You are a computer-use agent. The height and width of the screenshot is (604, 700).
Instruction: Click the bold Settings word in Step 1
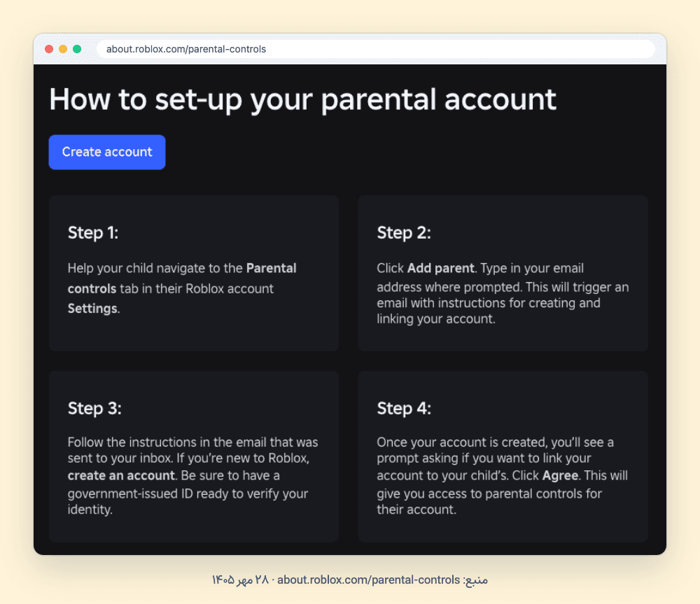click(92, 309)
